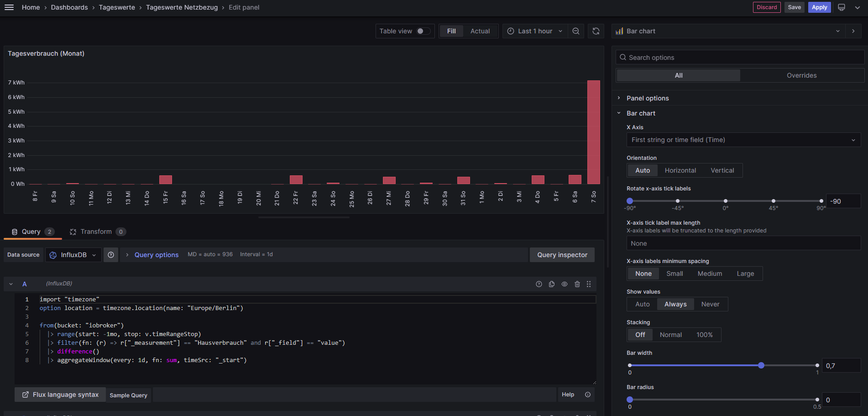Set Show values to Never

point(710,304)
